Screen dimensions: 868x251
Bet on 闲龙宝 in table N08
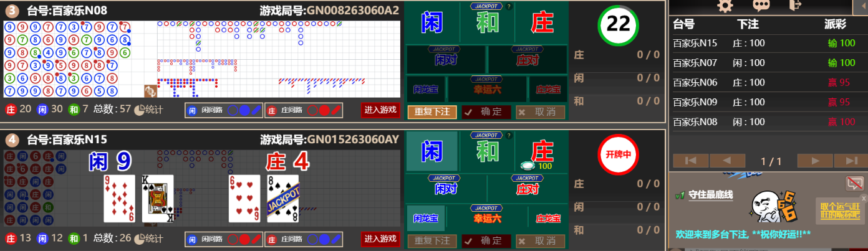[426, 89]
